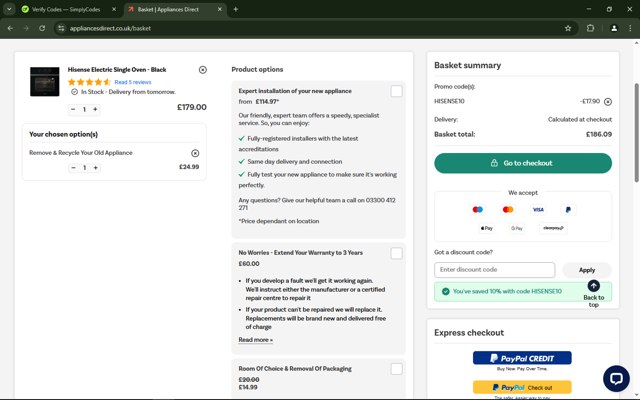640x400 pixels.
Task: Click the Google Pay icon
Action: pos(517,228)
